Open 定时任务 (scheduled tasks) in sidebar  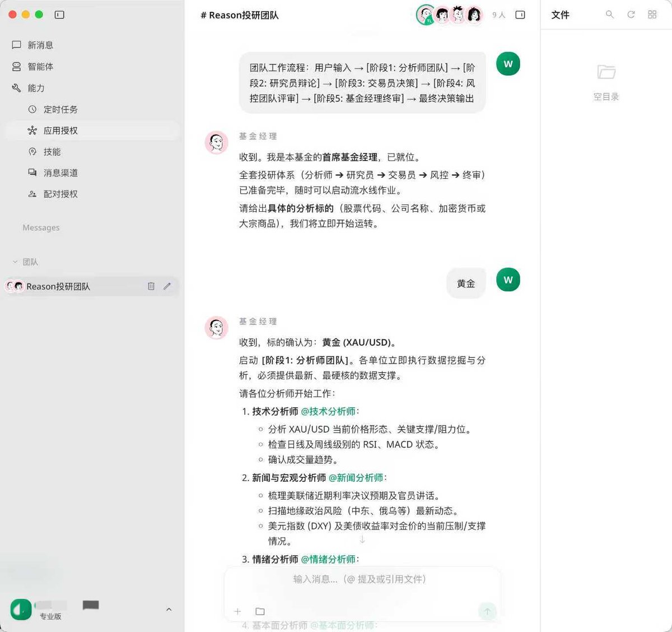point(61,109)
